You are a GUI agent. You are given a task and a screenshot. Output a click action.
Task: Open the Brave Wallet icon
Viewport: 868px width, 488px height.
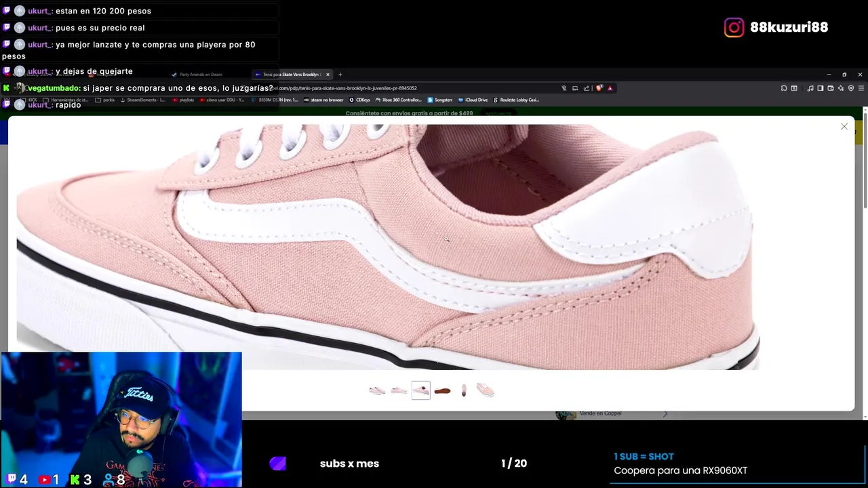[x=831, y=88]
